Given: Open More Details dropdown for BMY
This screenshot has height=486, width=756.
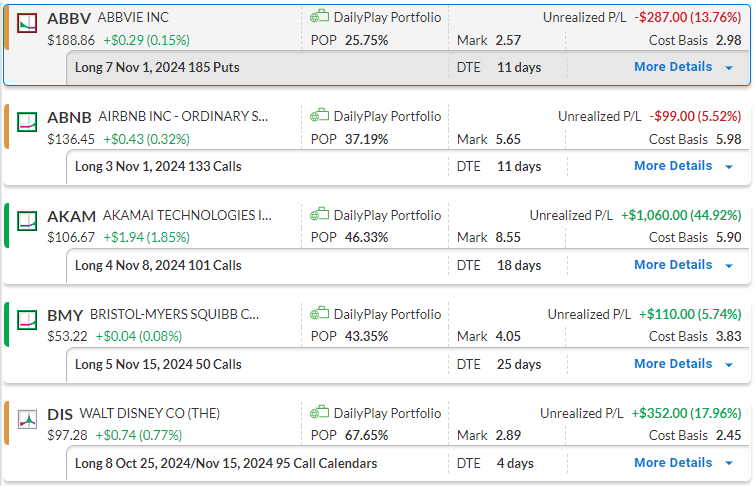Looking at the screenshot, I should click(x=683, y=364).
